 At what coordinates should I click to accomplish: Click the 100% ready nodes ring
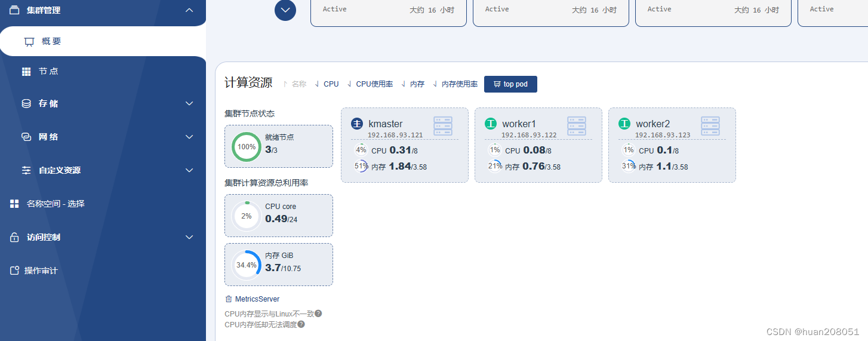pos(247,147)
